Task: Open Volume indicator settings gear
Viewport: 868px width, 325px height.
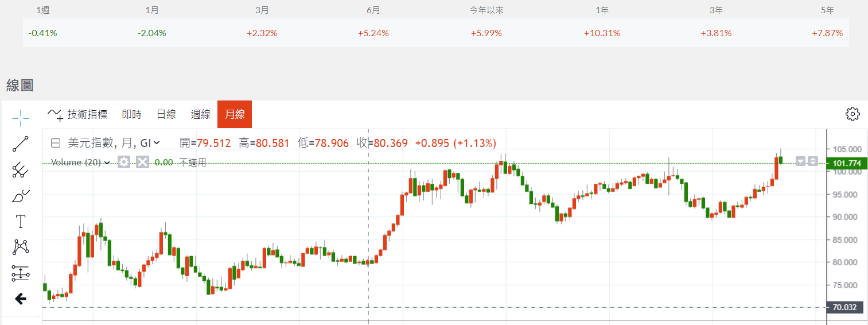Action: pyautogui.click(x=124, y=162)
